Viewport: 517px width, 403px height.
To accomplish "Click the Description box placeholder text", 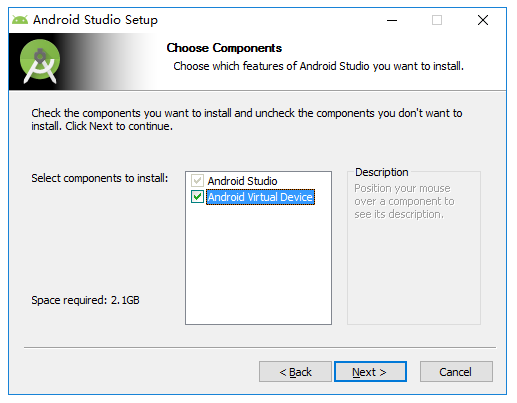I will pyautogui.click(x=404, y=201).
